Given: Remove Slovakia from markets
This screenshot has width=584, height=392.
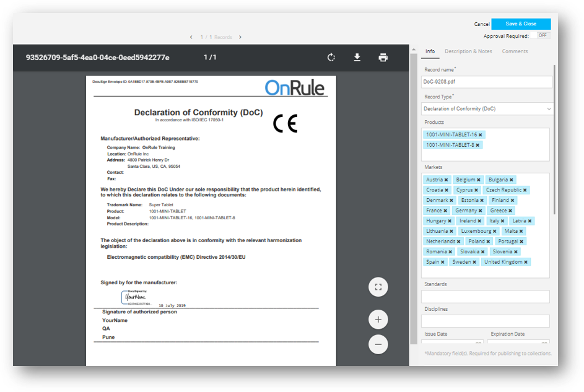Looking at the screenshot, I should point(482,252).
